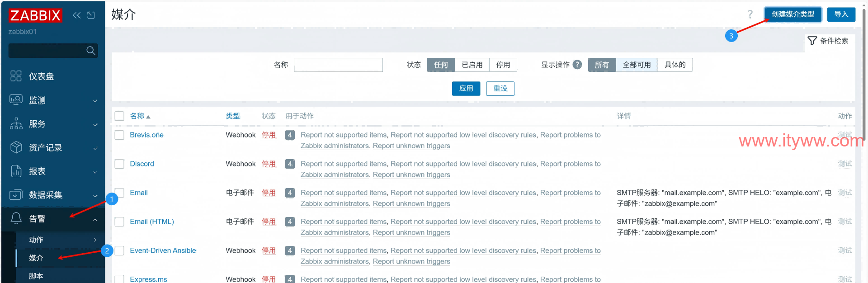Click the 资产记录 inventory cube icon

[16, 147]
